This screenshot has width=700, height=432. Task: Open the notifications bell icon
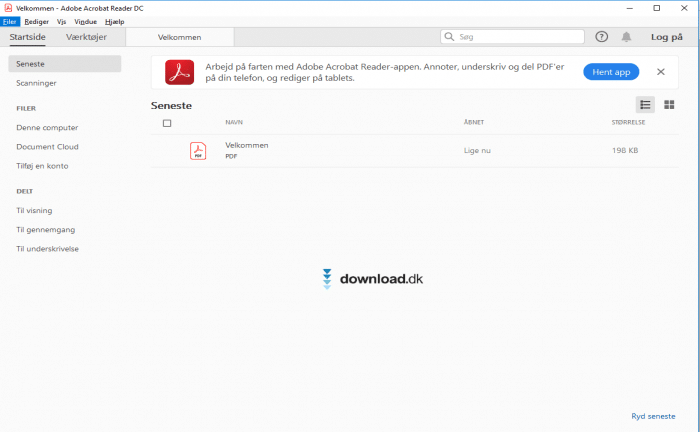[x=626, y=37]
